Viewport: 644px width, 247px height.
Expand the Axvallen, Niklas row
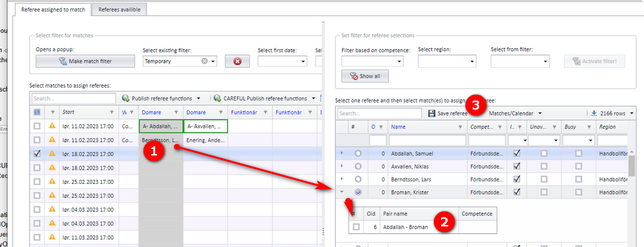point(342,166)
